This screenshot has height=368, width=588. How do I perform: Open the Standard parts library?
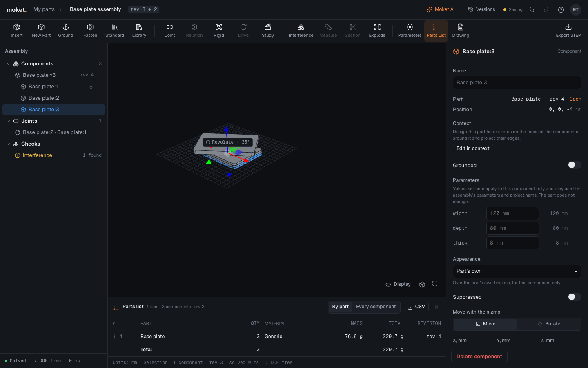click(115, 31)
